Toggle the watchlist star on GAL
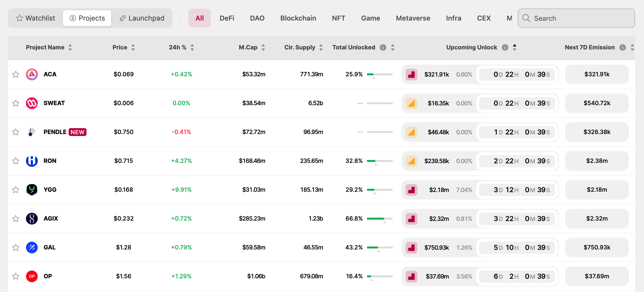The height and width of the screenshot is (292, 644). pos(16,247)
